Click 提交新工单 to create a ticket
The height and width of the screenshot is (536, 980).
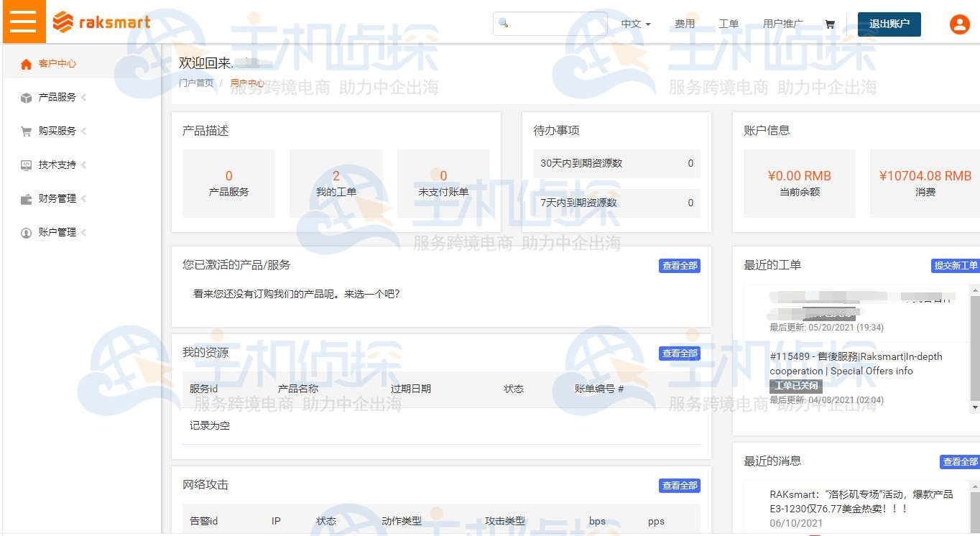pyautogui.click(x=956, y=265)
